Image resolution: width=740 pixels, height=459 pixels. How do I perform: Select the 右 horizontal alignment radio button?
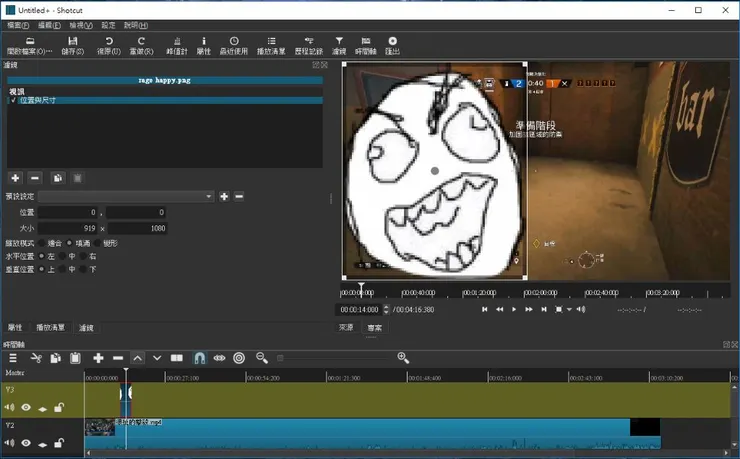pos(85,256)
